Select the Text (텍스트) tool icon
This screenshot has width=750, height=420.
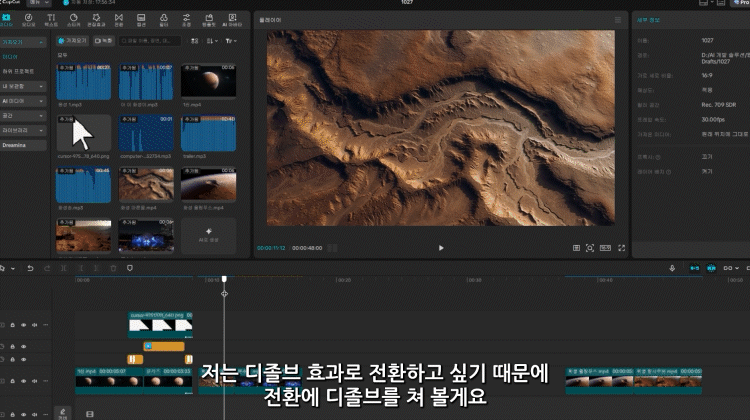pos(52,19)
